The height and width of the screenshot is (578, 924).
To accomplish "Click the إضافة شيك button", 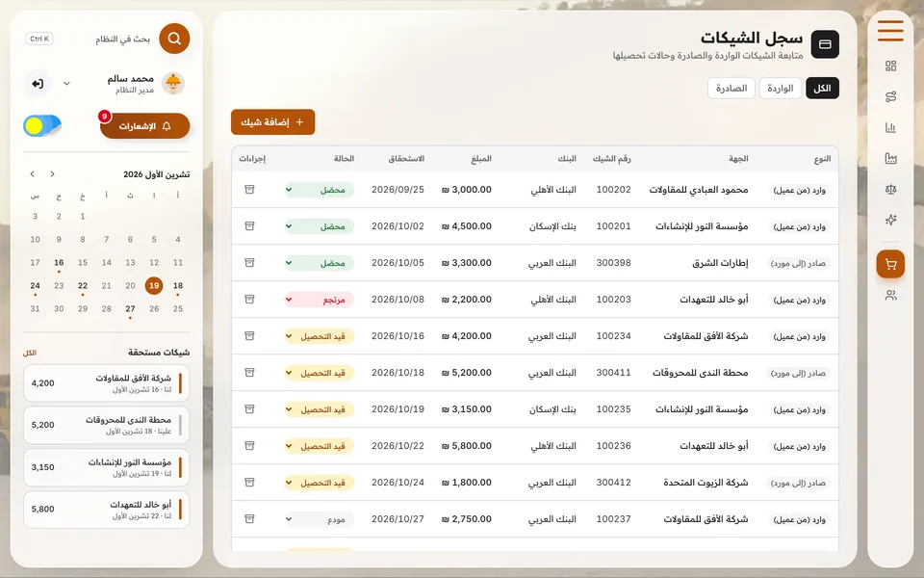I will pyautogui.click(x=272, y=122).
